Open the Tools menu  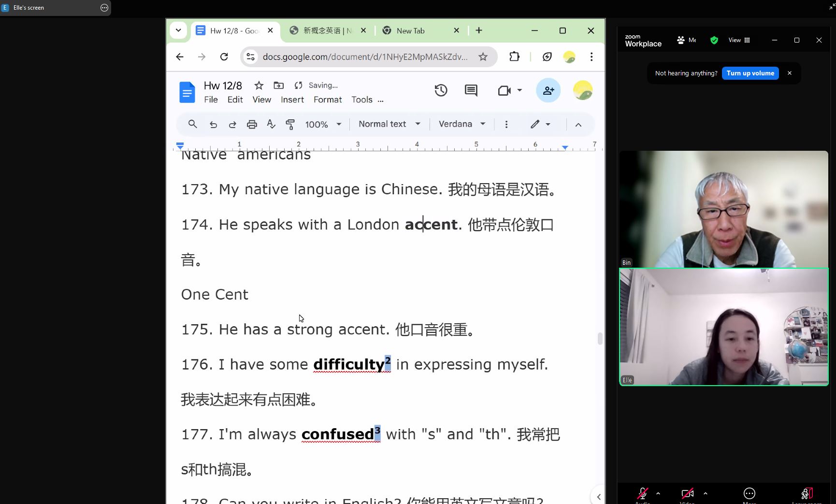click(362, 100)
